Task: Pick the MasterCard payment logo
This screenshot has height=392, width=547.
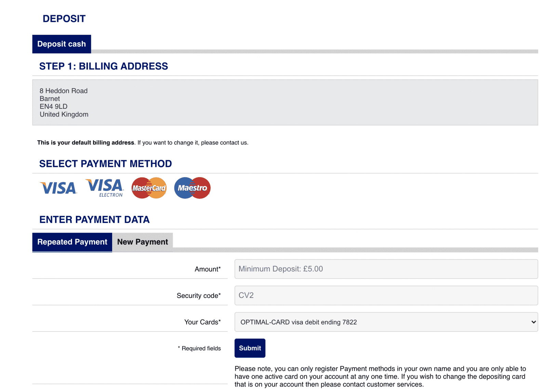Action: [x=149, y=188]
